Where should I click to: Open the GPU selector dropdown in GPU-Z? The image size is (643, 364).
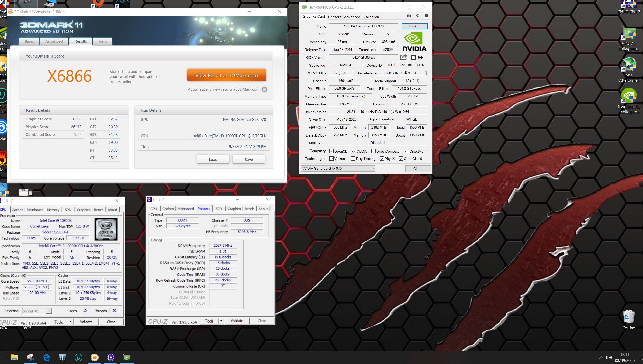click(x=338, y=168)
